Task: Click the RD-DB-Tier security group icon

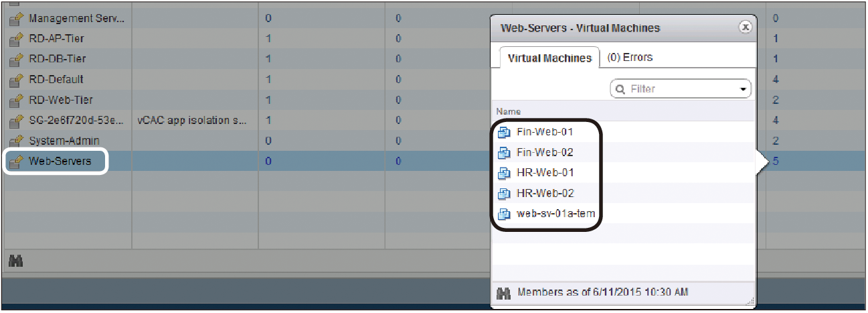Action: pyautogui.click(x=15, y=59)
